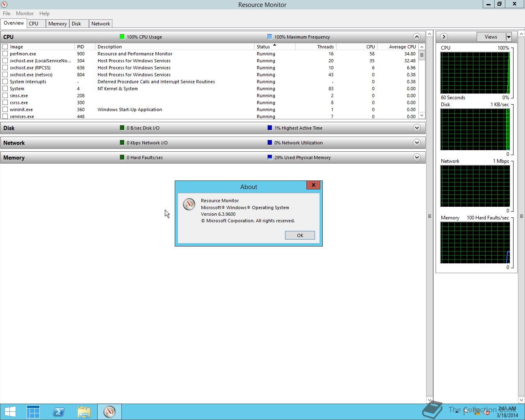Switch to the Network tab
This screenshot has width=525, height=420.
point(100,24)
